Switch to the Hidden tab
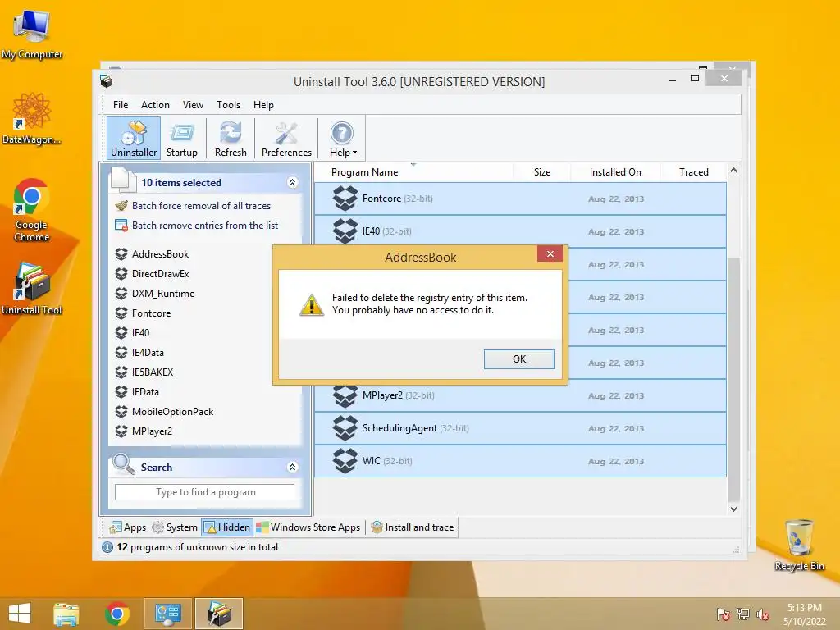This screenshot has width=840, height=630. click(x=227, y=527)
